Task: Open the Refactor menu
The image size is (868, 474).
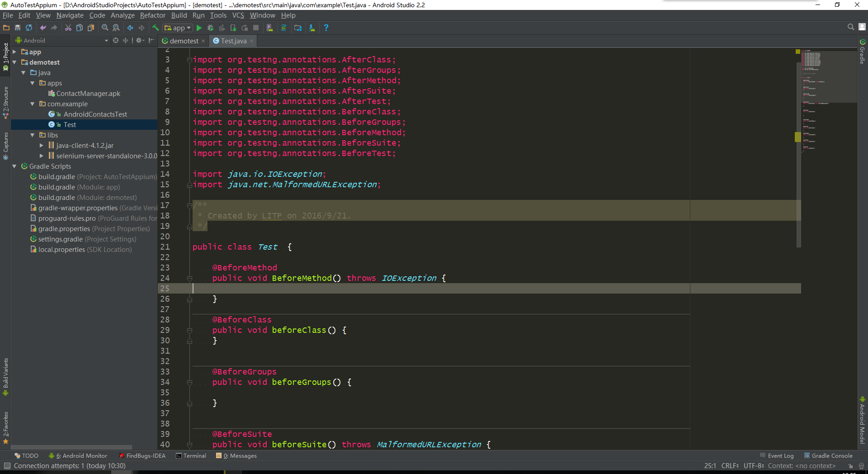Action: (x=153, y=15)
